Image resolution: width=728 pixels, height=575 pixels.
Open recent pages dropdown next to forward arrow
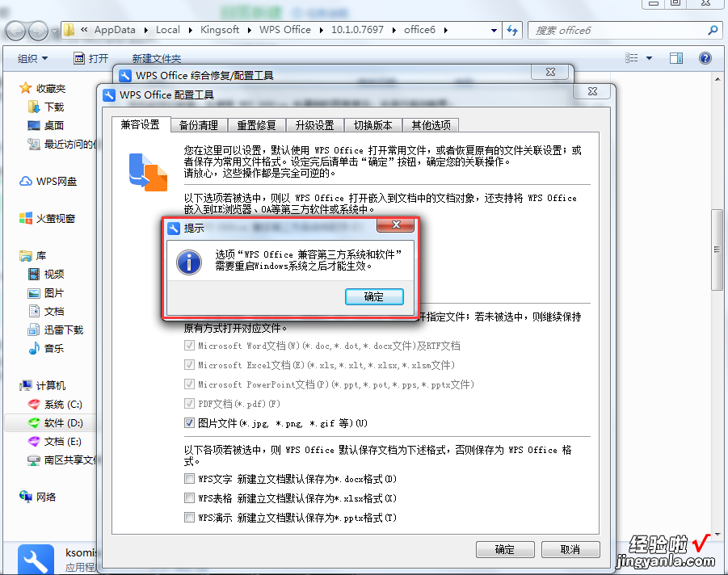(x=55, y=31)
